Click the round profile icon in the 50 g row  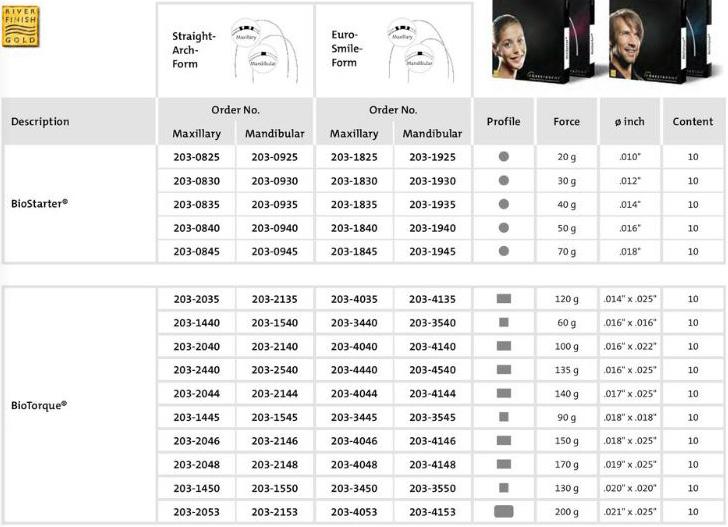coord(504,228)
